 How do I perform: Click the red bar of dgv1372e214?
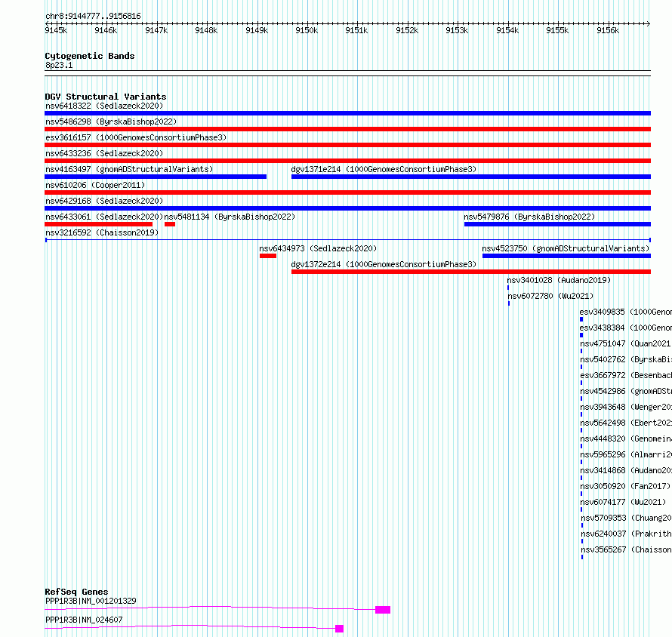coord(471,272)
